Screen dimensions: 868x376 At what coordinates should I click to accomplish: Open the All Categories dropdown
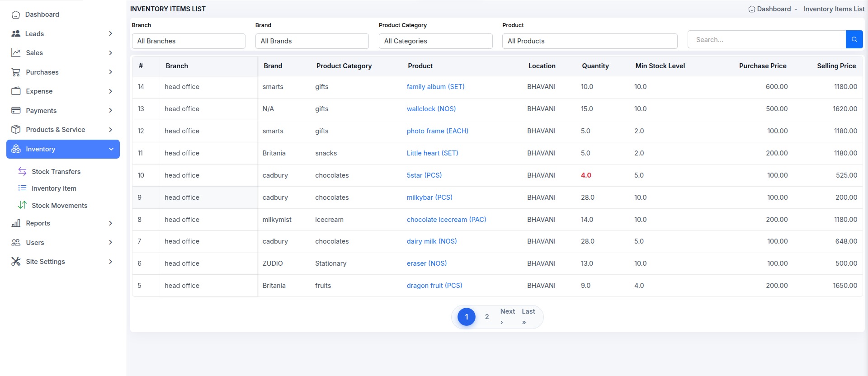pyautogui.click(x=435, y=41)
